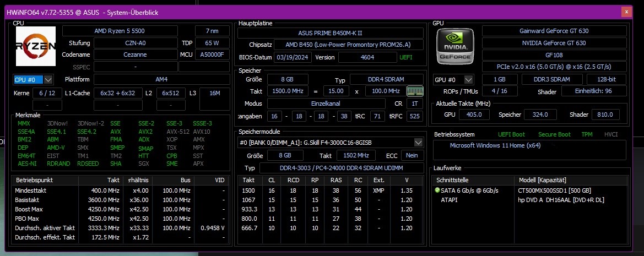Click the 65 W TDP value
The height and width of the screenshot is (256, 644).
pos(212,43)
